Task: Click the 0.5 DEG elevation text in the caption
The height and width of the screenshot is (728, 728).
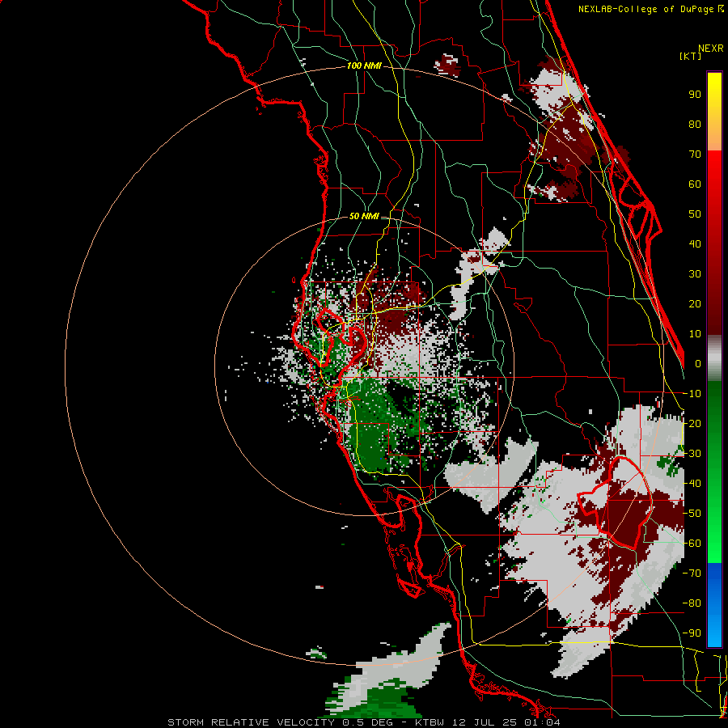Action: tap(367, 722)
